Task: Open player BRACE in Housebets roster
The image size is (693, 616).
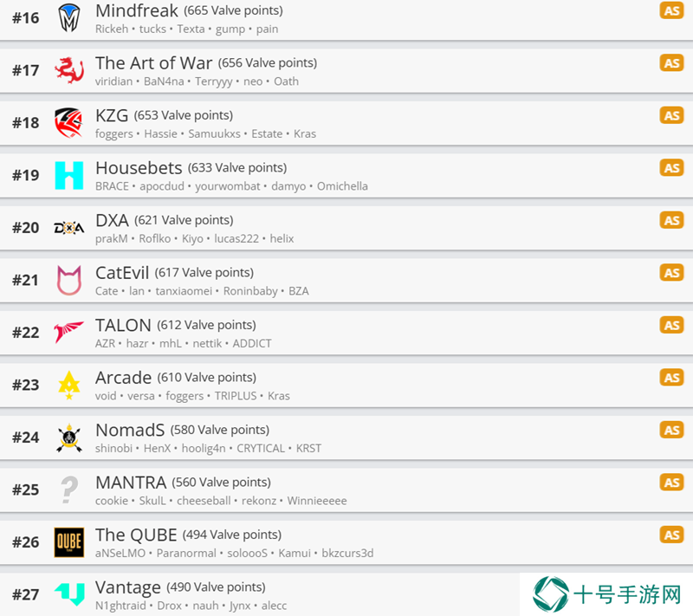Action: click(112, 186)
